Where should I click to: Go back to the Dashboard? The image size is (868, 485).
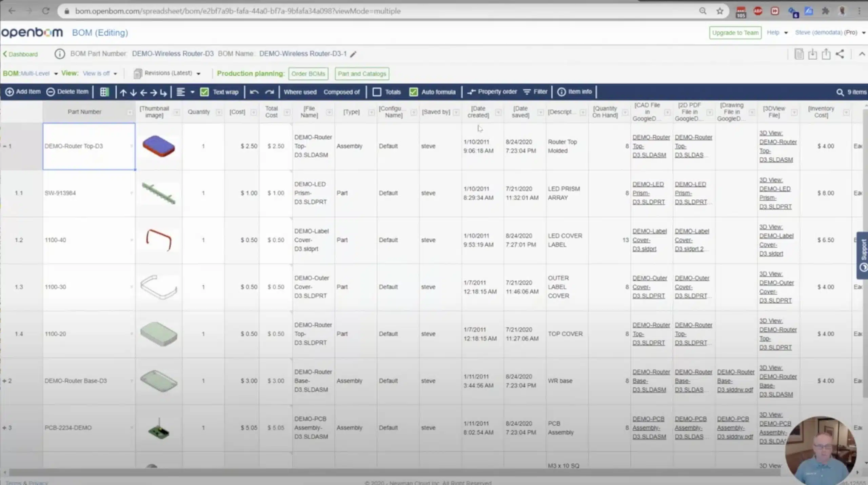click(x=21, y=54)
